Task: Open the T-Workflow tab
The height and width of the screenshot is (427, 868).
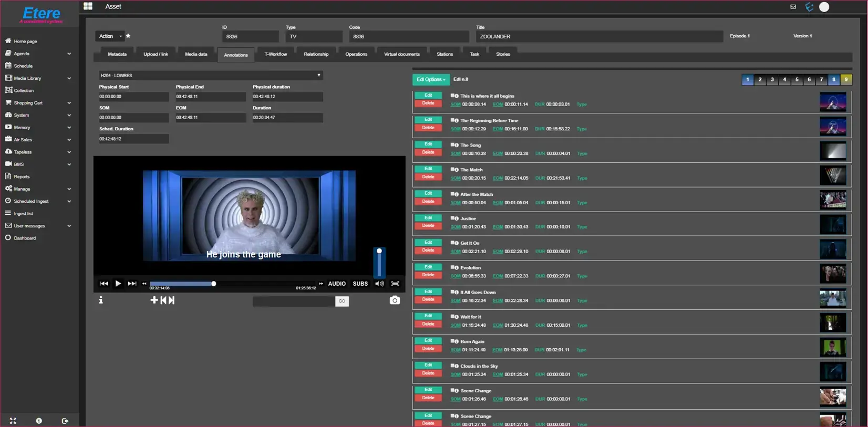Action: click(x=275, y=54)
